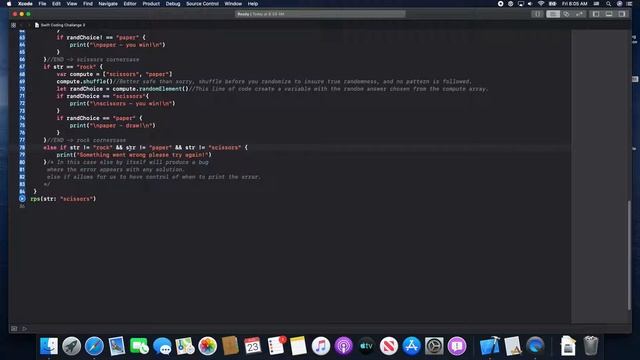Open the Edit menu
Viewport: 640px width, 360px height.
click(x=56, y=4)
